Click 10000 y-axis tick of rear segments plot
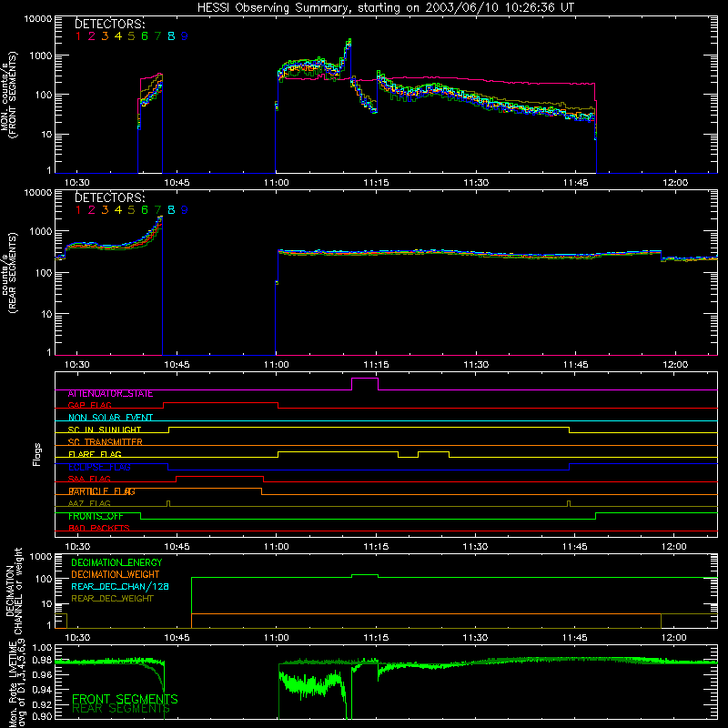The height and width of the screenshot is (728, 728). 38,192
